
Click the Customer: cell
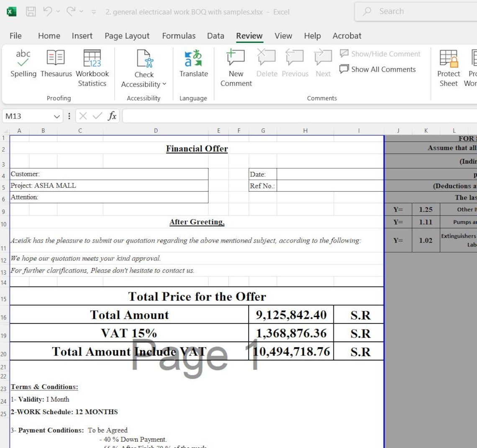(x=109, y=174)
